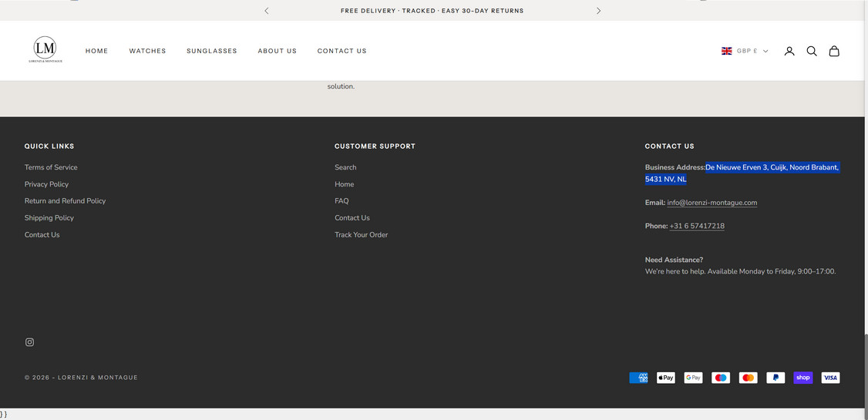This screenshot has height=420, width=868.
Task: Click the Visa payment icon
Action: [x=830, y=378]
